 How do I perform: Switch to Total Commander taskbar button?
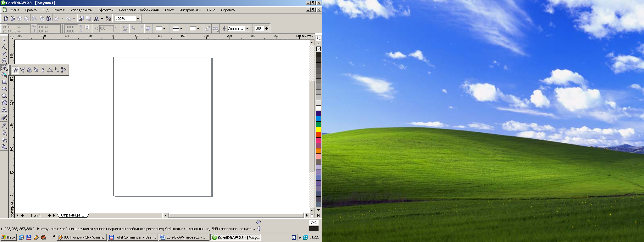coord(132,237)
